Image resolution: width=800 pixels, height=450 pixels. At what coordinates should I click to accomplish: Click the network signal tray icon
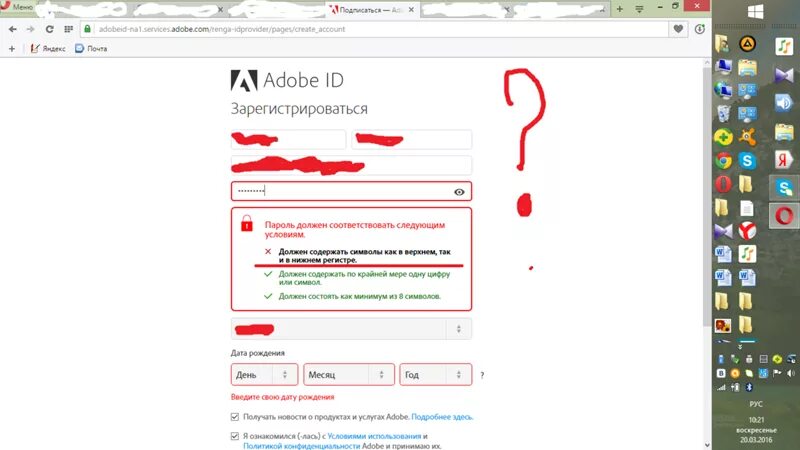721,387
